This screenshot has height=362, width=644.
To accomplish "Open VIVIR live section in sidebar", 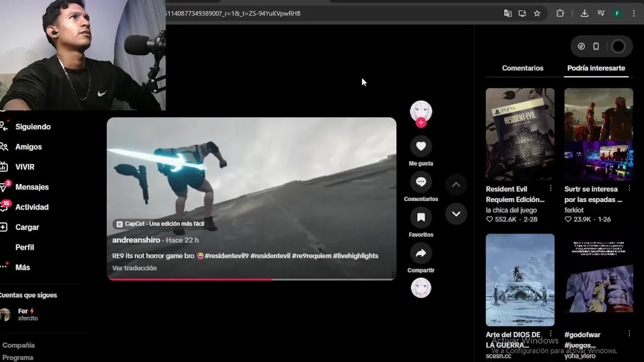I will pyautogui.click(x=25, y=167).
